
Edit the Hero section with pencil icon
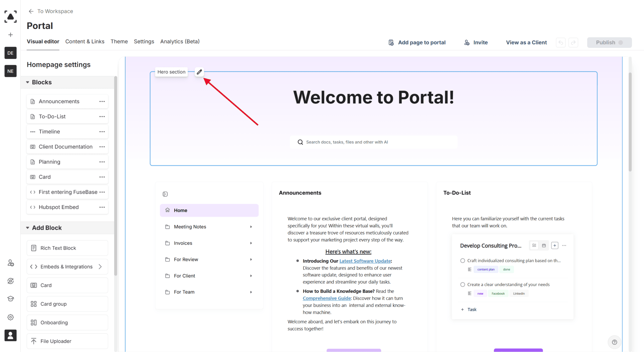(199, 72)
